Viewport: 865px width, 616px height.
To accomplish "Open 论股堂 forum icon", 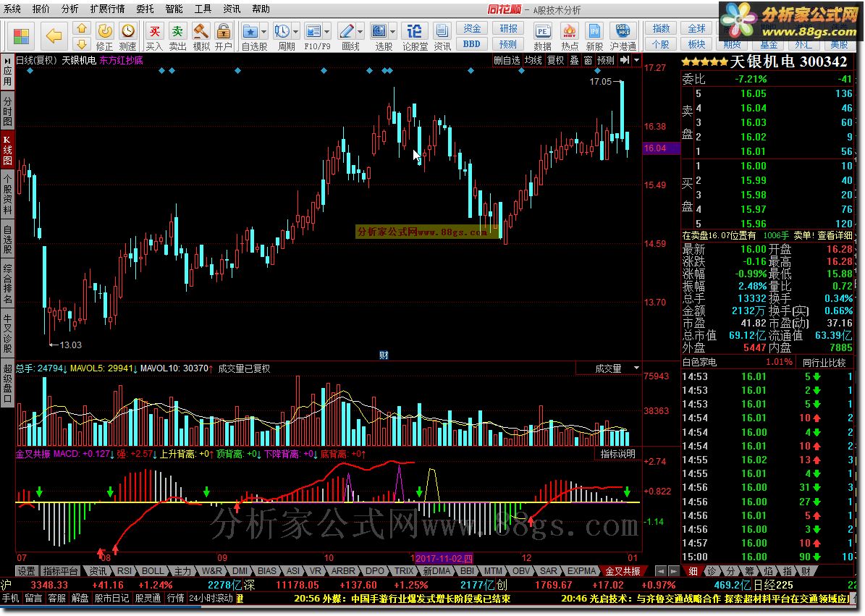I will (414, 36).
